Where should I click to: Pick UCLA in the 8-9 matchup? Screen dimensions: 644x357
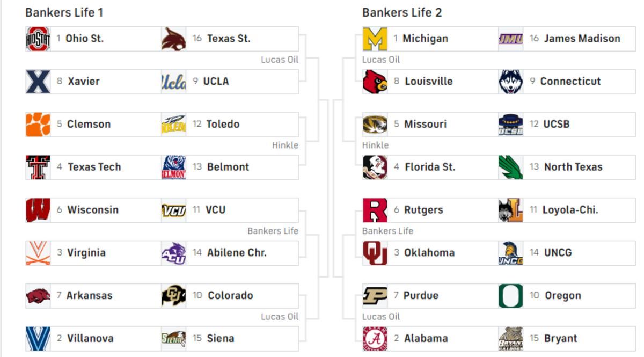click(x=230, y=82)
